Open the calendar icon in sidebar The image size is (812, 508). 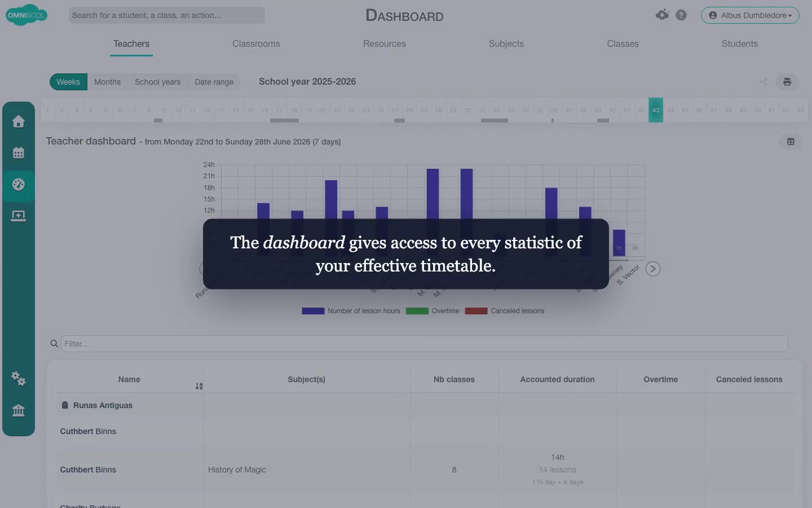[19, 152]
